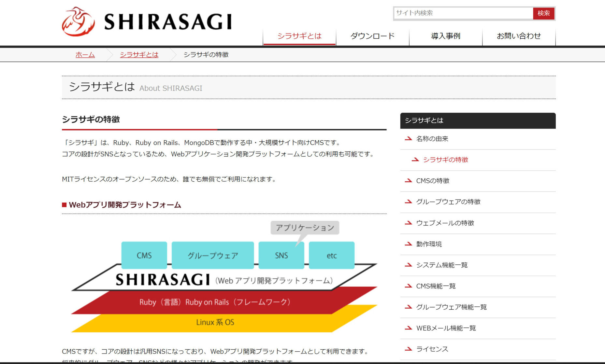Open the ウェブメールの特徴 page

point(445,223)
